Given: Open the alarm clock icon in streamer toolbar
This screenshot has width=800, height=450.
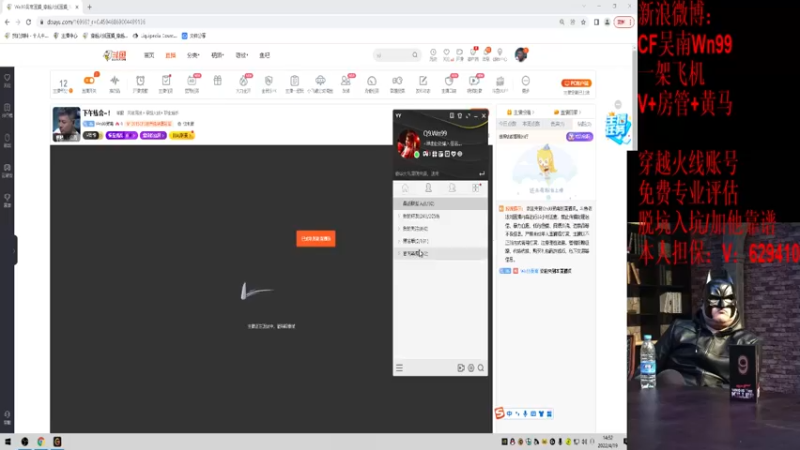Looking at the screenshot, I should click(x=140, y=81).
